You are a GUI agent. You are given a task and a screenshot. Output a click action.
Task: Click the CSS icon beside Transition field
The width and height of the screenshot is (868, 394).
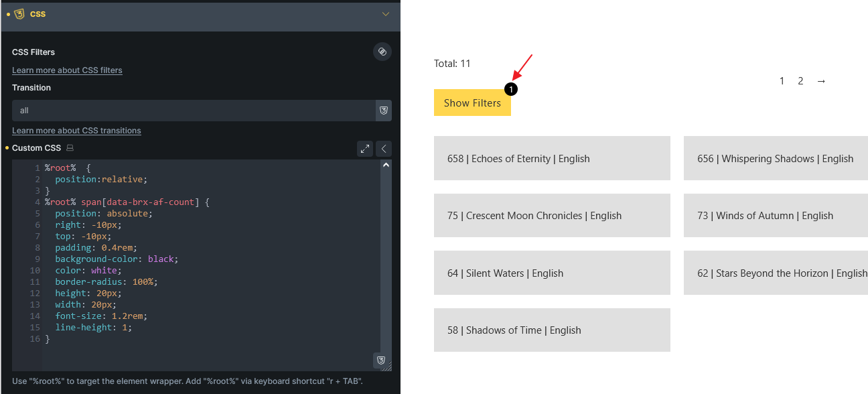(384, 111)
